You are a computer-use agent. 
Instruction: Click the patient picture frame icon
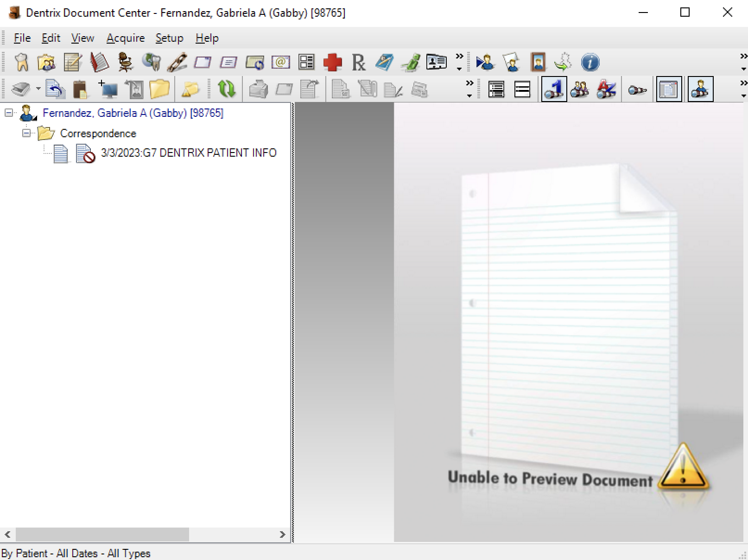pos(538,62)
